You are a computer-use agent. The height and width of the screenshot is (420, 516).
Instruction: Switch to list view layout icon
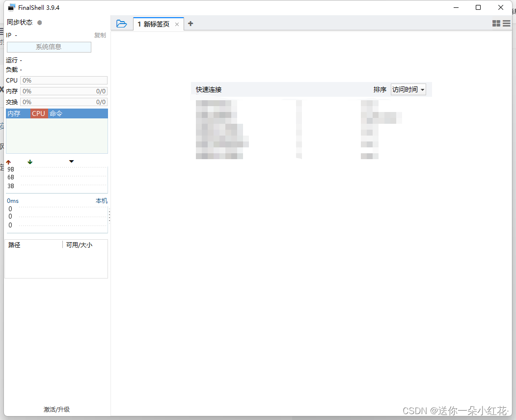(x=507, y=24)
